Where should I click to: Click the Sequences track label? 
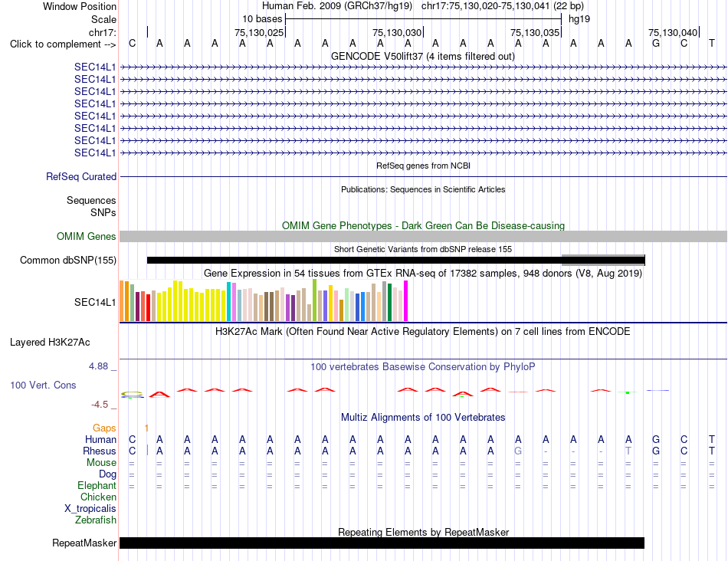pyautogui.click(x=91, y=200)
